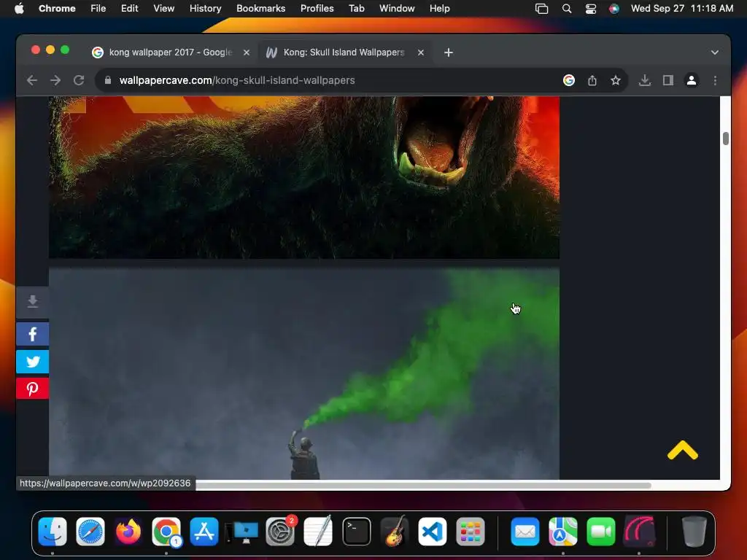Switch to kong wallpaper 2017 Google tab
The width and height of the screenshot is (747, 560).
click(170, 52)
